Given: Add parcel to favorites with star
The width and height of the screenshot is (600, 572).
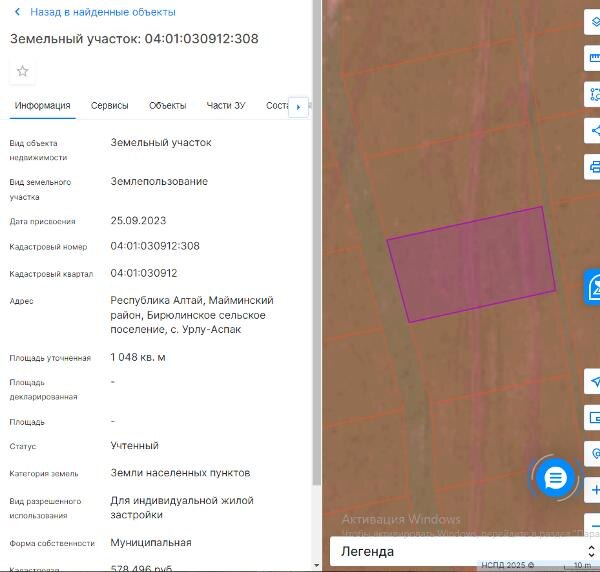Looking at the screenshot, I should coord(23,71).
